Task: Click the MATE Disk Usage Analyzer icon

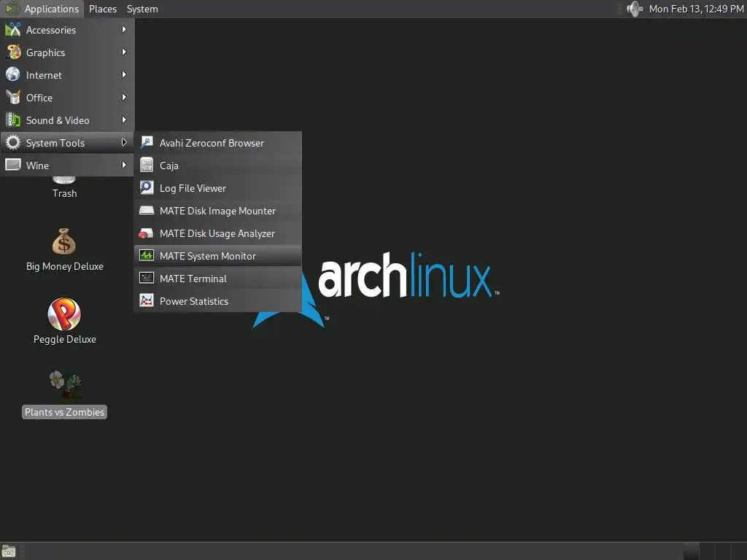Action: point(146,233)
